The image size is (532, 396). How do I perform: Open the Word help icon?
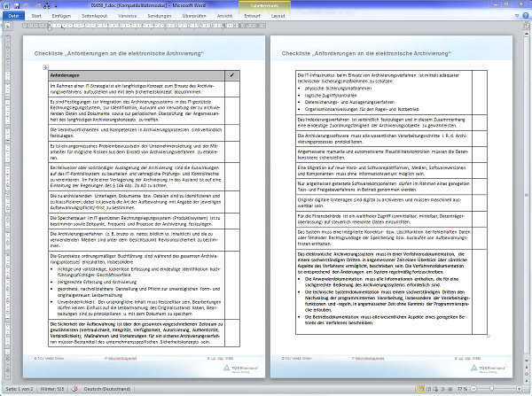(x=523, y=16)
